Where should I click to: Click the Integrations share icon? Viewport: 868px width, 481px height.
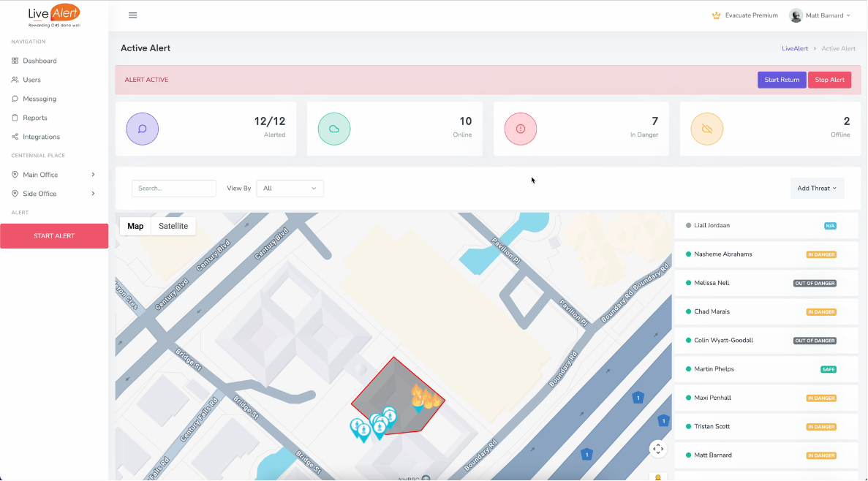(x=15, y=137)
